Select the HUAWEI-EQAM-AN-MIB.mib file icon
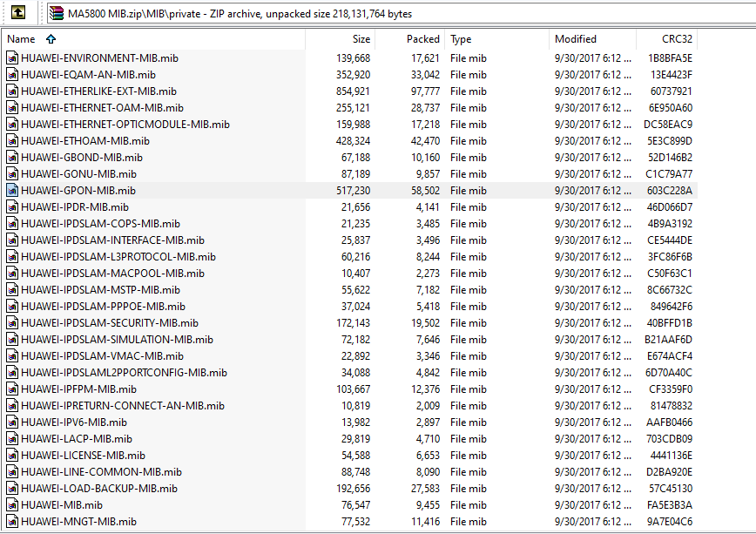The width and height of the screenshot is (756, 534). [12, 75]
